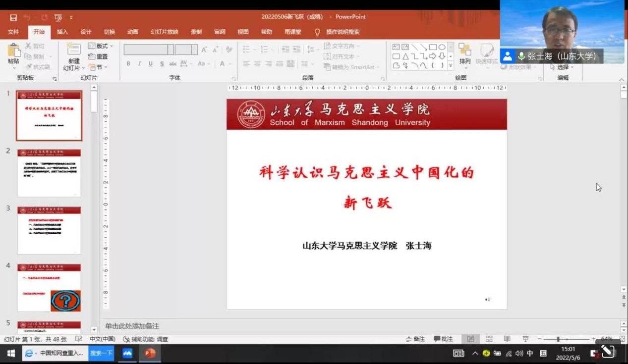Click Increase Font Size icon
Screen dimensions: 628x364
pos(204,50)
